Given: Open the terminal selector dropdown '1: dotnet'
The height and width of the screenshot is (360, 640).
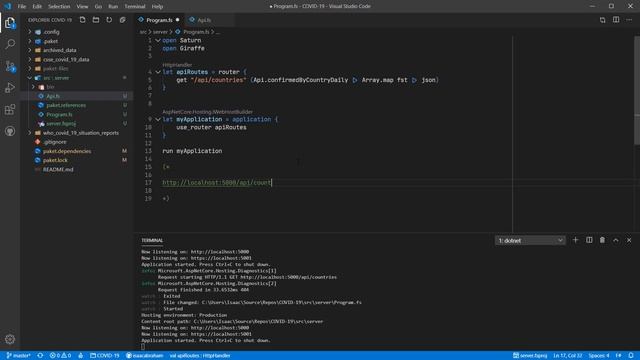Looking at the screenshot, I should [x=530, y=240].
